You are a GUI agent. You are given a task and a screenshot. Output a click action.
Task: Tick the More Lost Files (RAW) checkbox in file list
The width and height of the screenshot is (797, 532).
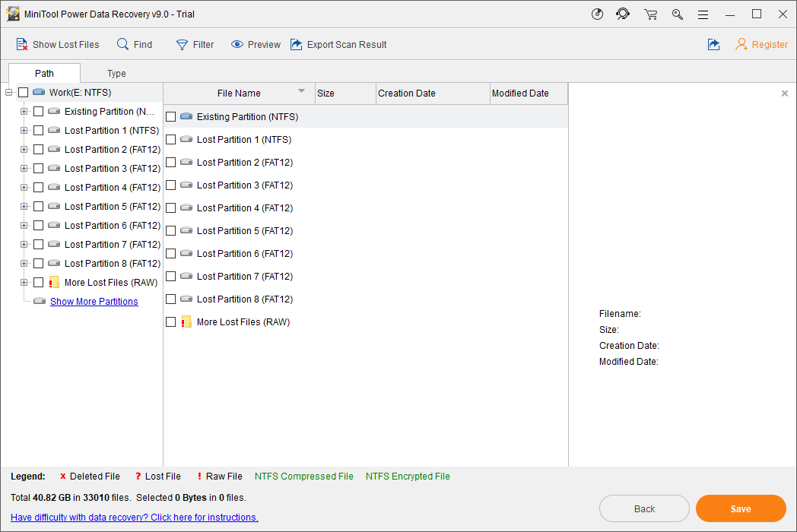[171, 322]
